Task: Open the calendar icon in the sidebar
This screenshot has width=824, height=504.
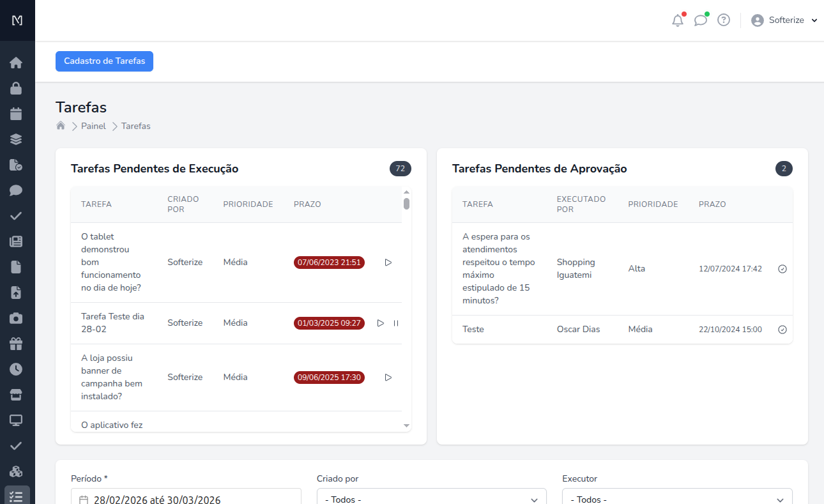Action: pos(17,113)
